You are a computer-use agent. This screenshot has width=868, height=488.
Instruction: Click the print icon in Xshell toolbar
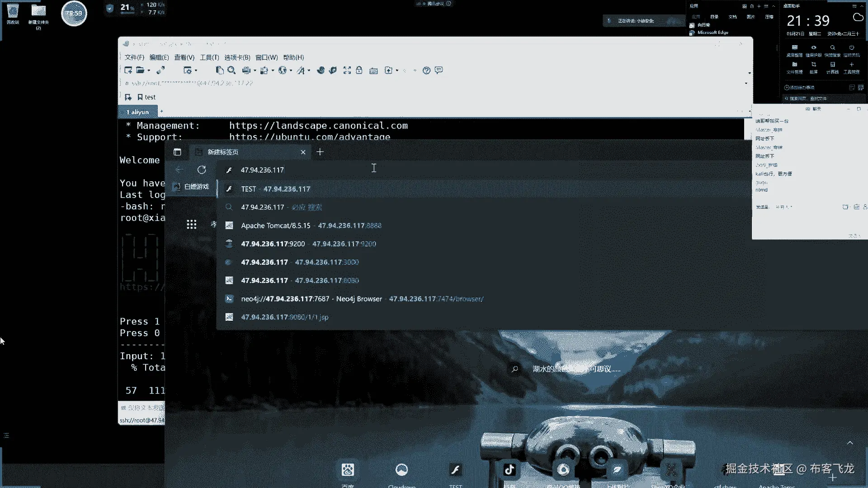[246, 70]
